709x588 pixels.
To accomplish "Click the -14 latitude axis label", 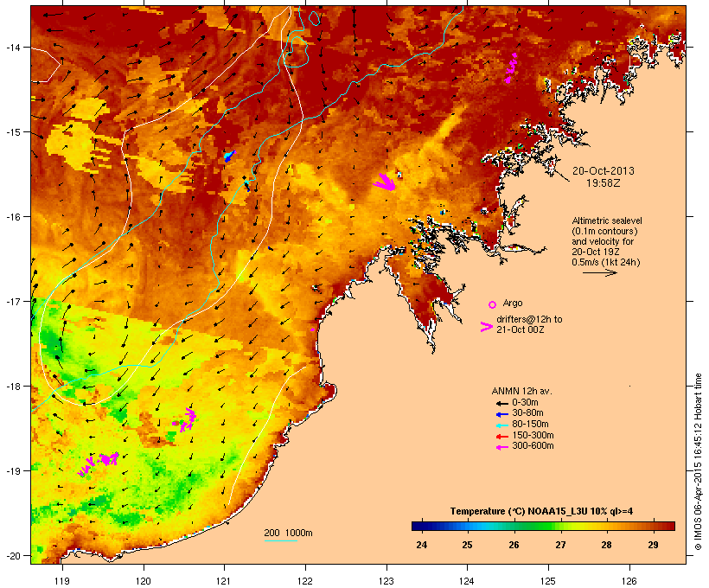I will pos(12,47).
